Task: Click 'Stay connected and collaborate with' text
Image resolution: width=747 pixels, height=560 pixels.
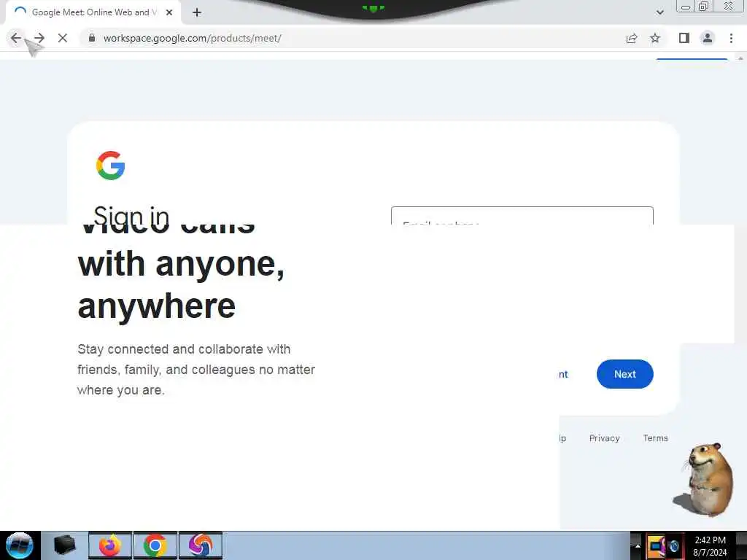Action: (x=184, y=349)
